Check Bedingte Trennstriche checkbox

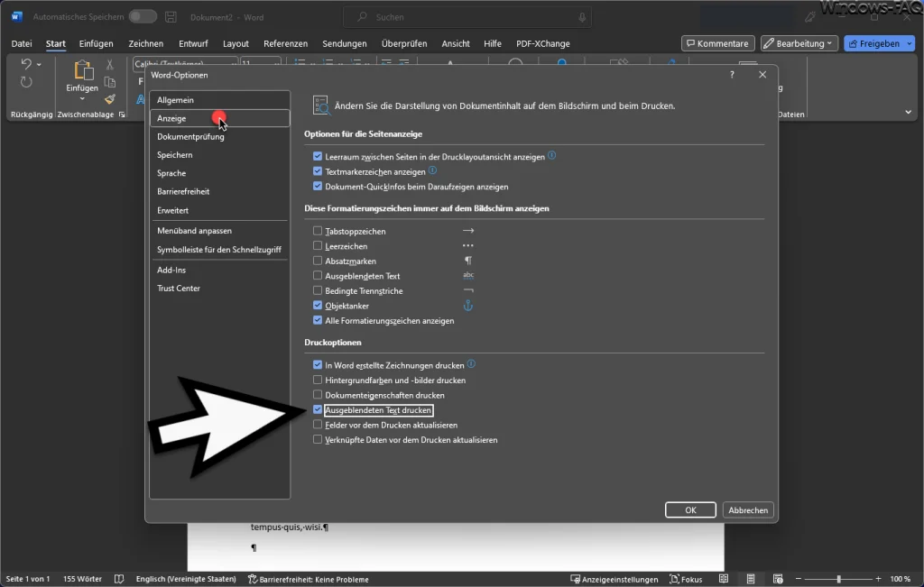tap(318, 290)
